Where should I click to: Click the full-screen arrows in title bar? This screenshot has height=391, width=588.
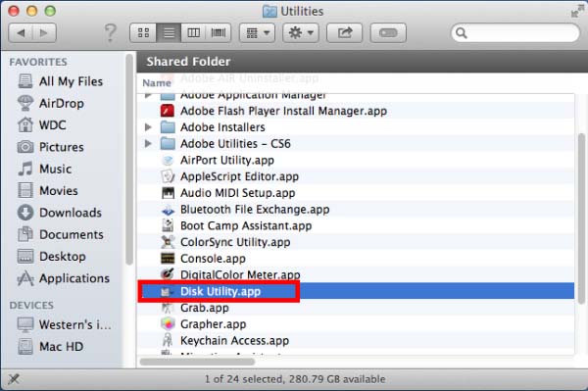click(x=576, y=11)
